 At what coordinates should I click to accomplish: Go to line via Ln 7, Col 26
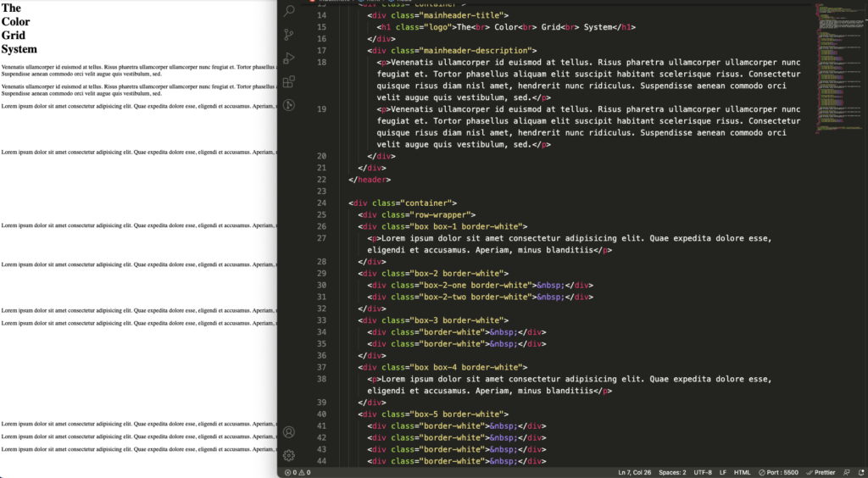635,472
